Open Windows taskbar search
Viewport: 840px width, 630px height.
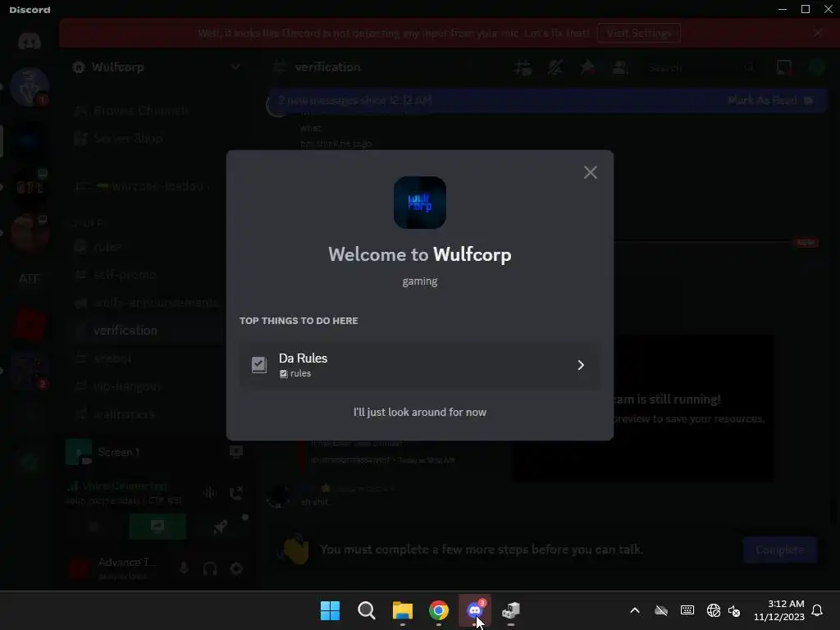(367, 610)
